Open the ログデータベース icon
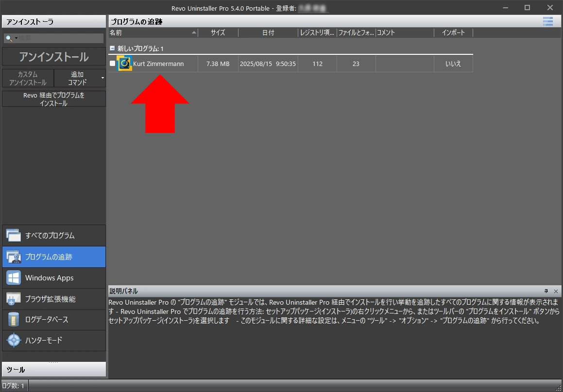 [x=13, y=320]
